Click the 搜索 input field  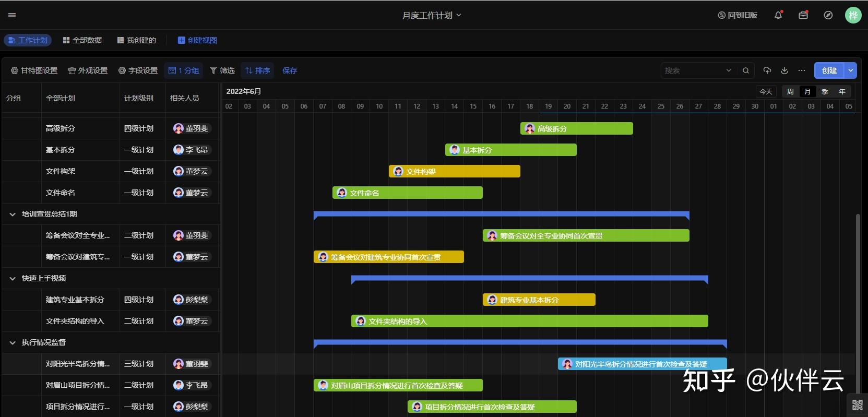[x=694, y=70]
